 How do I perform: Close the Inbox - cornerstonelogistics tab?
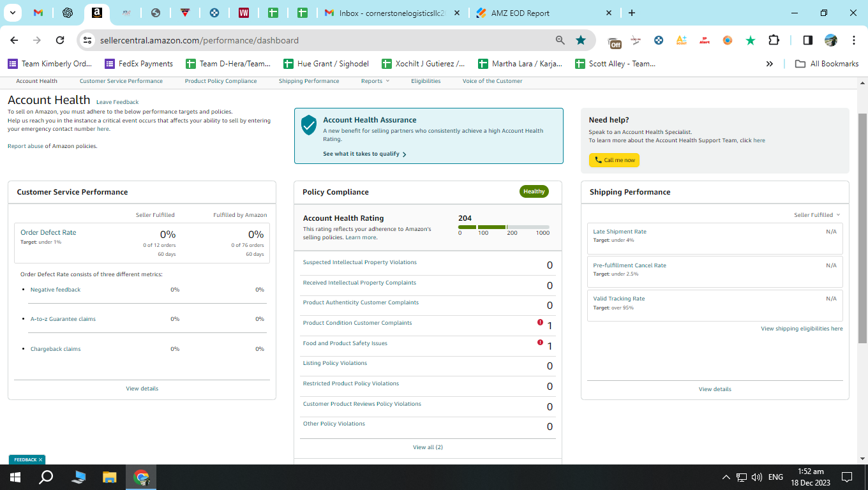coord(458,13)
